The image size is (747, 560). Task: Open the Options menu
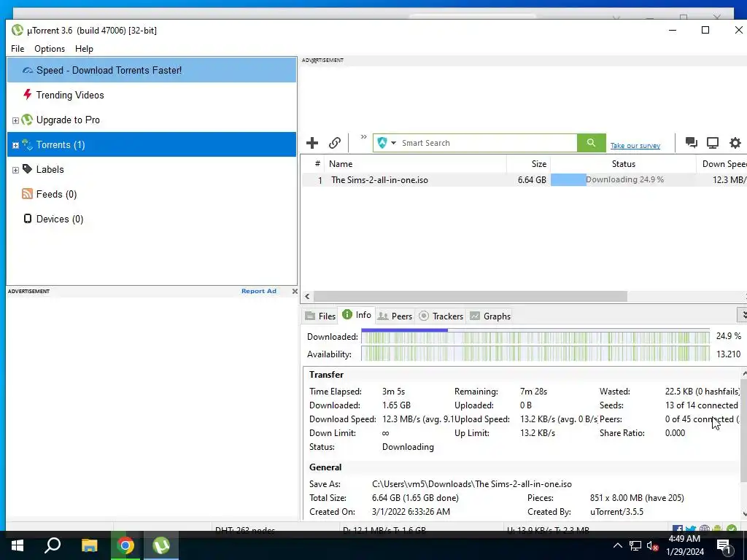[50, 49]
